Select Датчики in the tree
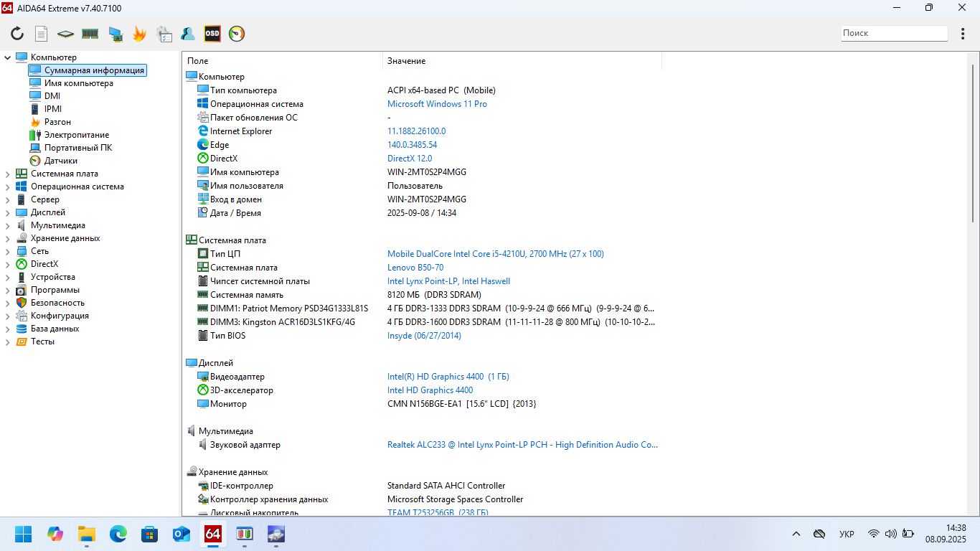 (x=60, y=161)
